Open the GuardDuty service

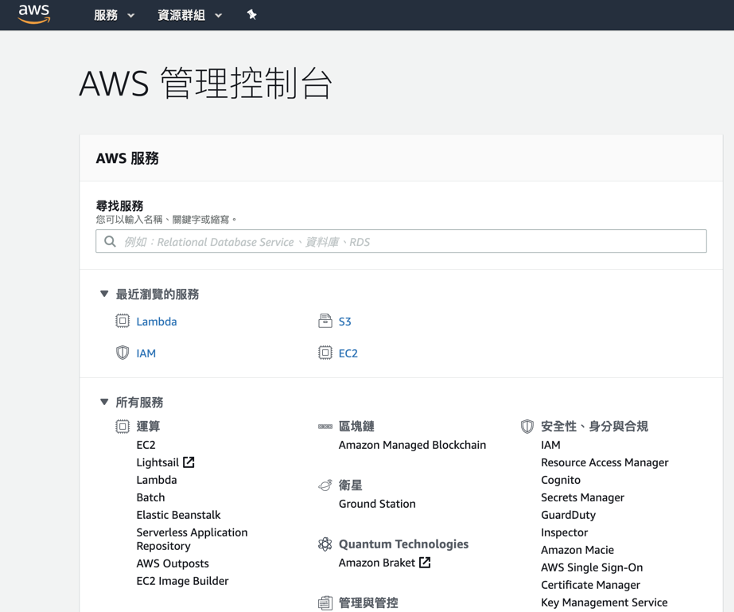(568, 515)
